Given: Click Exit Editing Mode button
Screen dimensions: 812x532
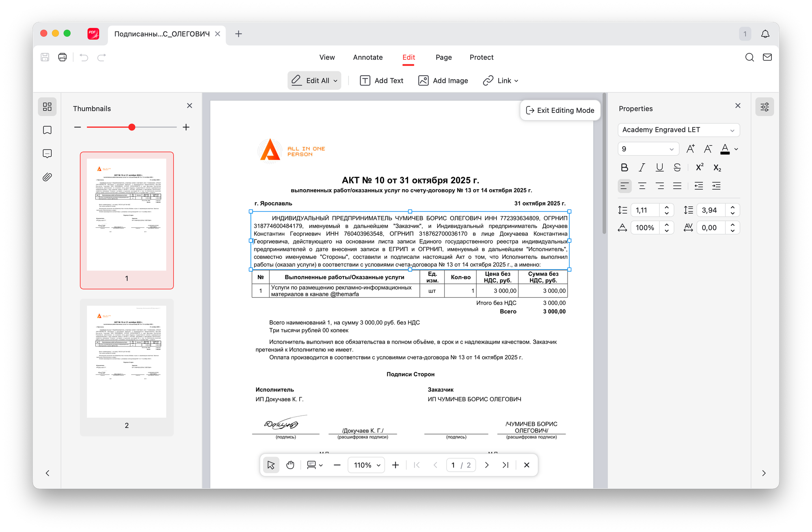Looking at the screenshot, I should [x=560, y=110].
